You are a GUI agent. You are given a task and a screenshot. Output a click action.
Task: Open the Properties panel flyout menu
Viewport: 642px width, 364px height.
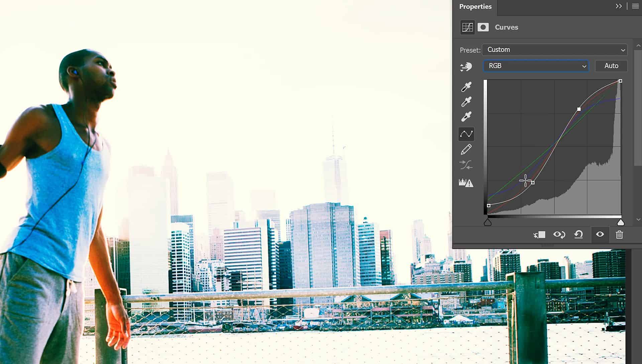pos(635,6)
